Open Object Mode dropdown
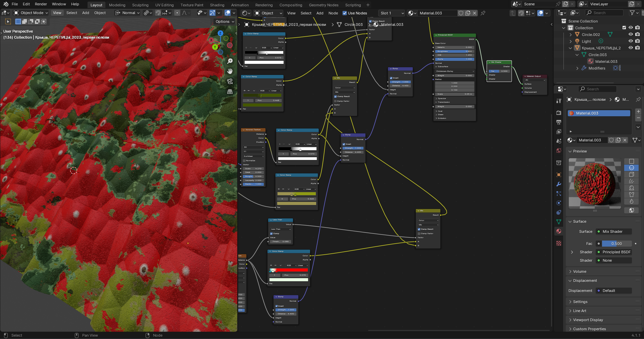This screenshot has width=644, height=339. pos(31,13)
